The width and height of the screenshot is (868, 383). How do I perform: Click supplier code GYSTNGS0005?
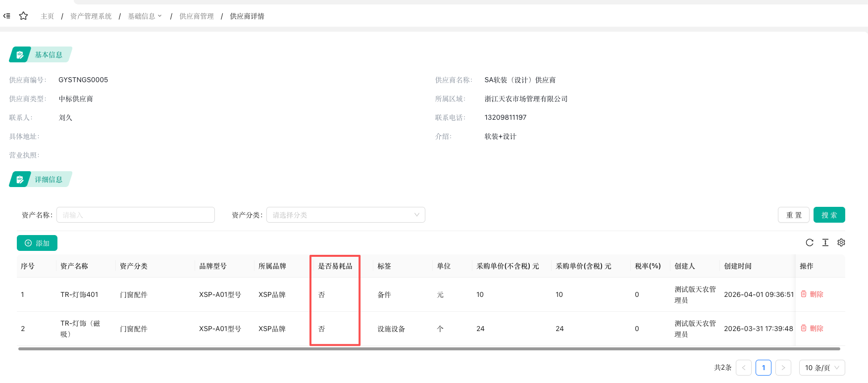pos(83,80)
